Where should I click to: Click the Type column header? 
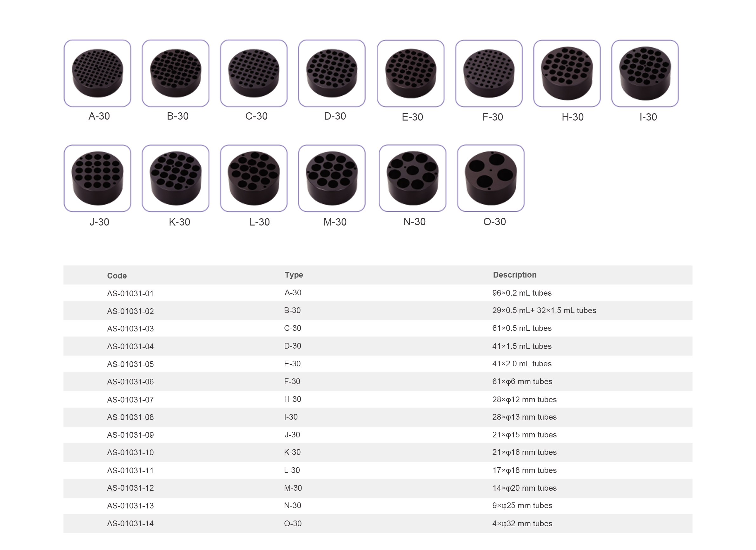pyautogui.click(x=294, y=275)
